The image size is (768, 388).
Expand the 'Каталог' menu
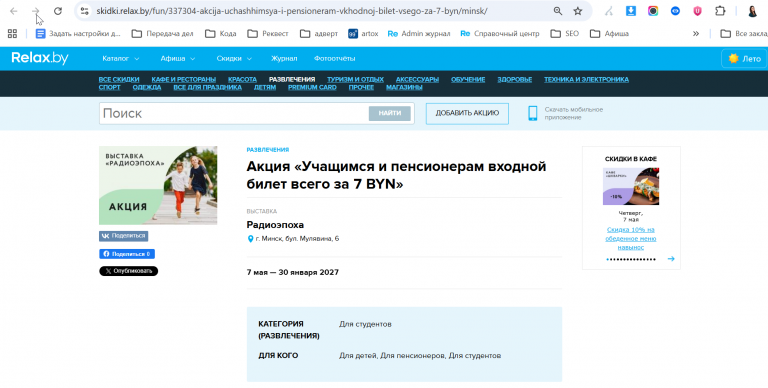point(120,58)
